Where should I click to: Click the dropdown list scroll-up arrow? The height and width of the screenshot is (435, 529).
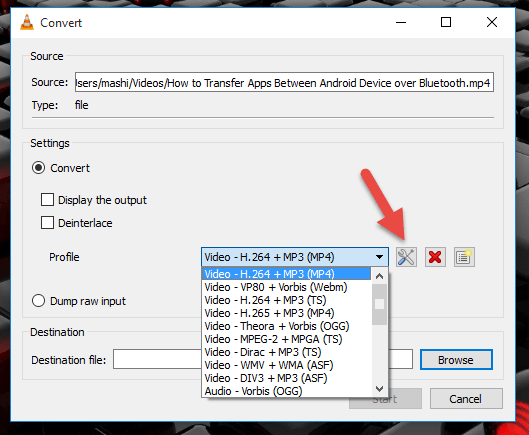(x=380, y=276)
